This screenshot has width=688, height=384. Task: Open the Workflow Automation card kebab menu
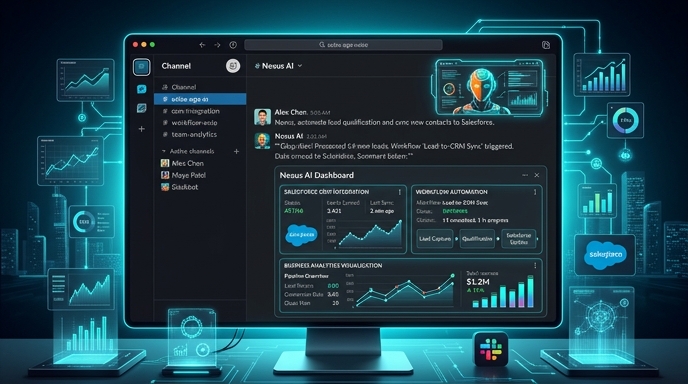(535, 192)
